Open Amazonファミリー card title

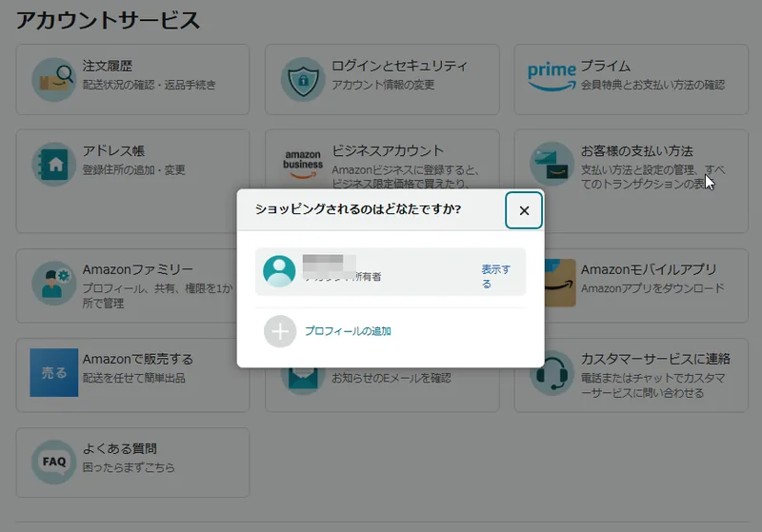(138, 269)
